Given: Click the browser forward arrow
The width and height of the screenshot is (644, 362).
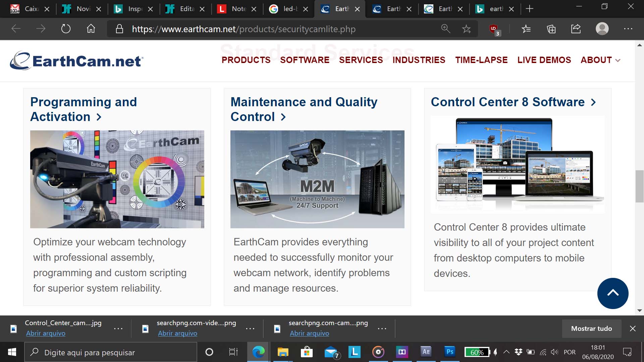Looking at the screenshot, I should [41, 29].
